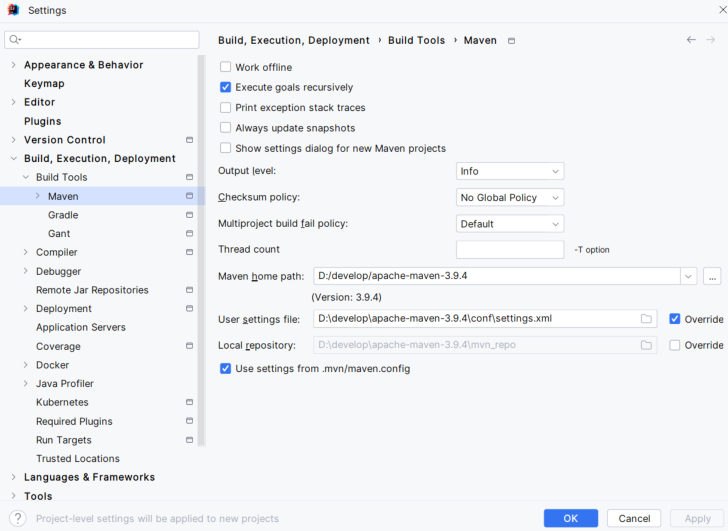Viewport: 728px width, 531px height.
Task: Uncheck Execute goals recursively
Action: tap(225, 87)
